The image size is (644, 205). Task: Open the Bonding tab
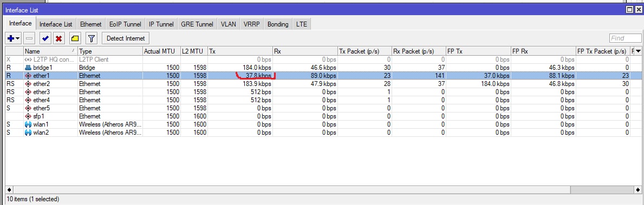tap(278, 24)
